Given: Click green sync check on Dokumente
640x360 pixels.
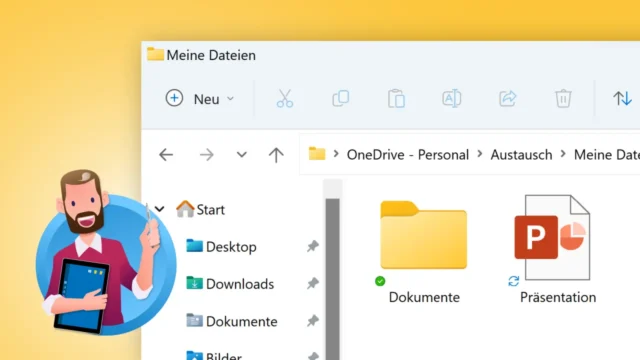Looking at the screenshot, I should (x=380, y=281).
